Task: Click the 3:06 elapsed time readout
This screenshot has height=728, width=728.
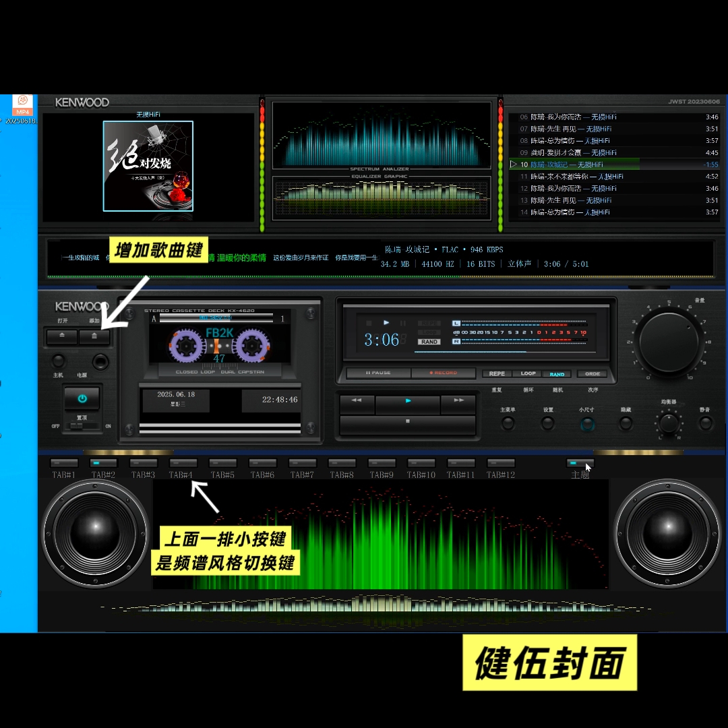Action: [381, 340]
